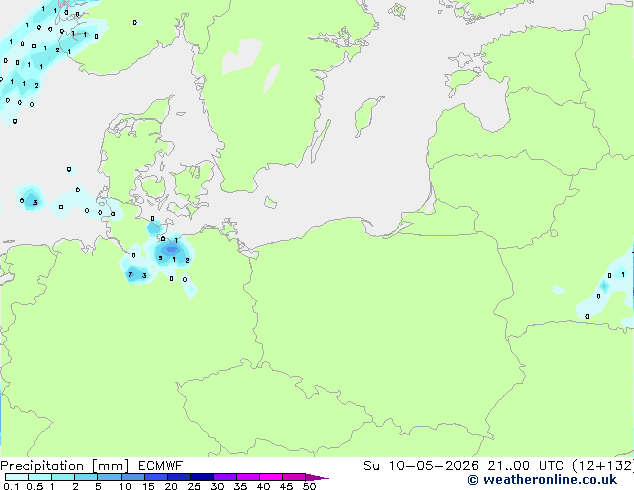
Task: Click the '15' legend scale label
Action: click(x=148, y=486)
